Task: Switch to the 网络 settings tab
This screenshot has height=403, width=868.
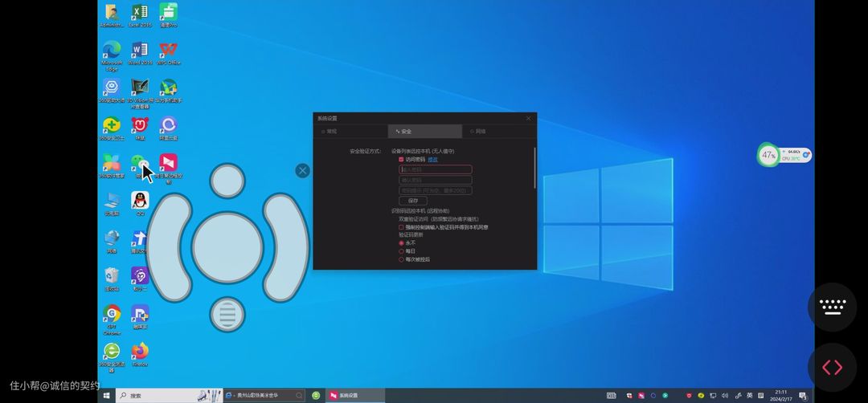Action: pos(477,131)
